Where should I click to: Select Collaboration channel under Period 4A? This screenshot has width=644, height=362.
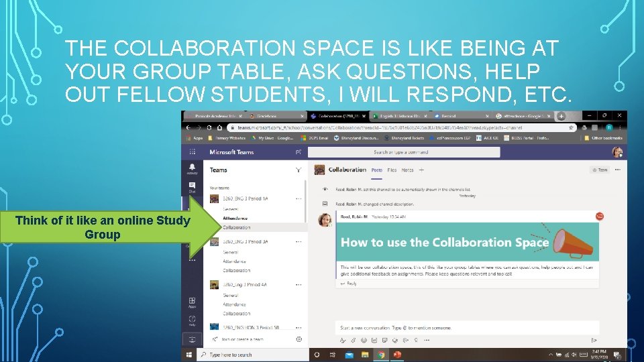(x=237, y=314)
